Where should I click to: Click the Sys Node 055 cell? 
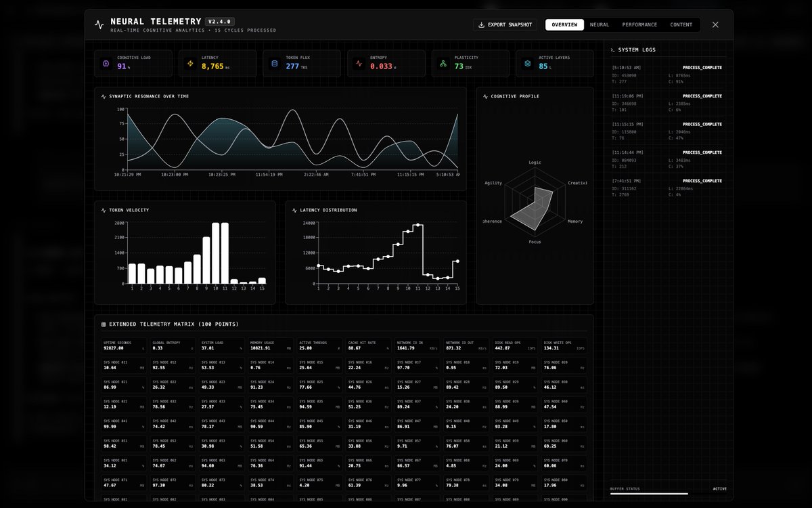[x=319, y=443]
